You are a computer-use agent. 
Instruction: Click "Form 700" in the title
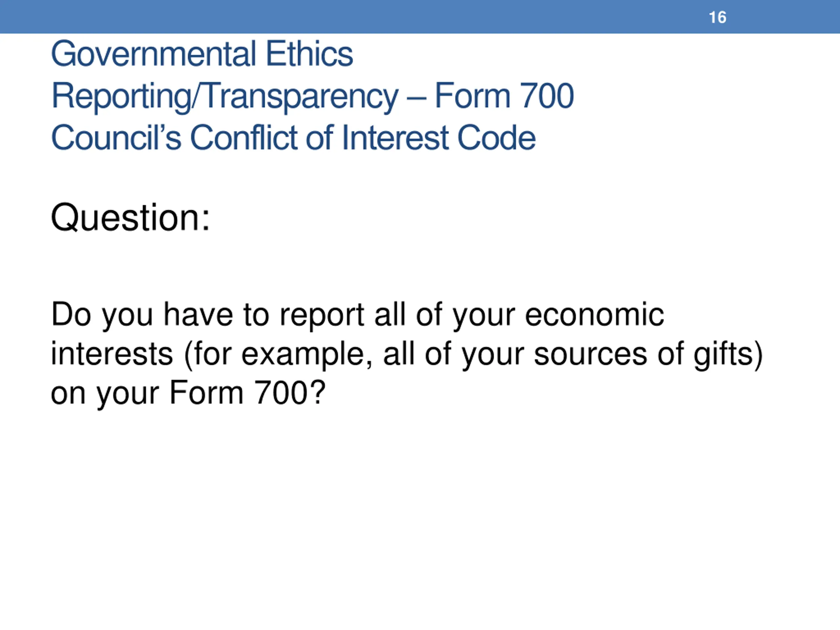point(504,96)
